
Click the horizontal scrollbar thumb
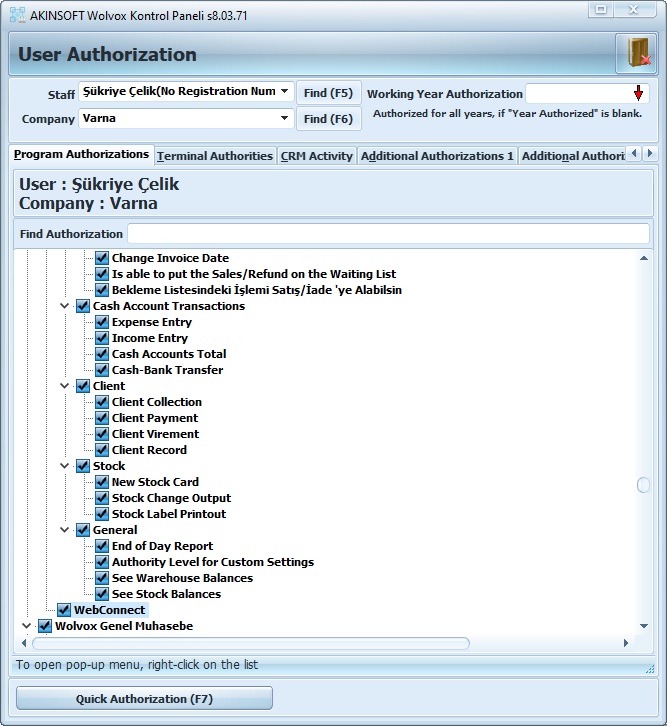pyautogui.click(x=250, y=643)
